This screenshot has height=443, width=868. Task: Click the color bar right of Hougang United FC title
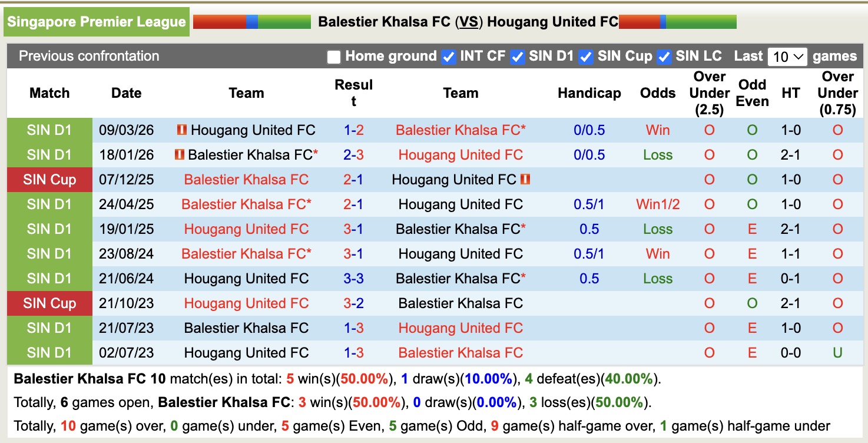click(677, 21)
